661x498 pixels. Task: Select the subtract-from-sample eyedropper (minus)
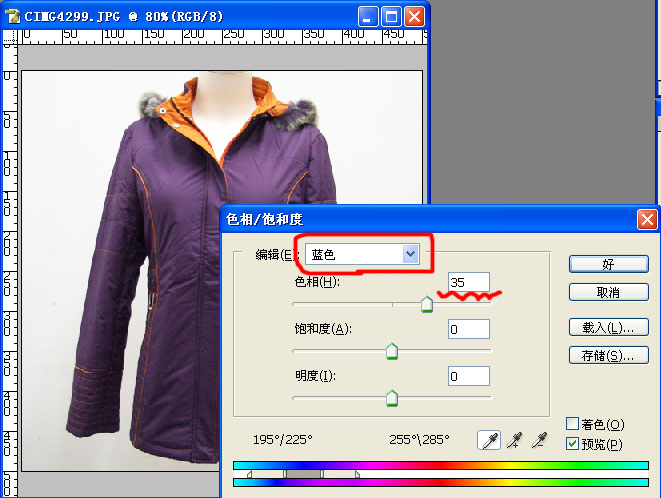tap(540, 439)
